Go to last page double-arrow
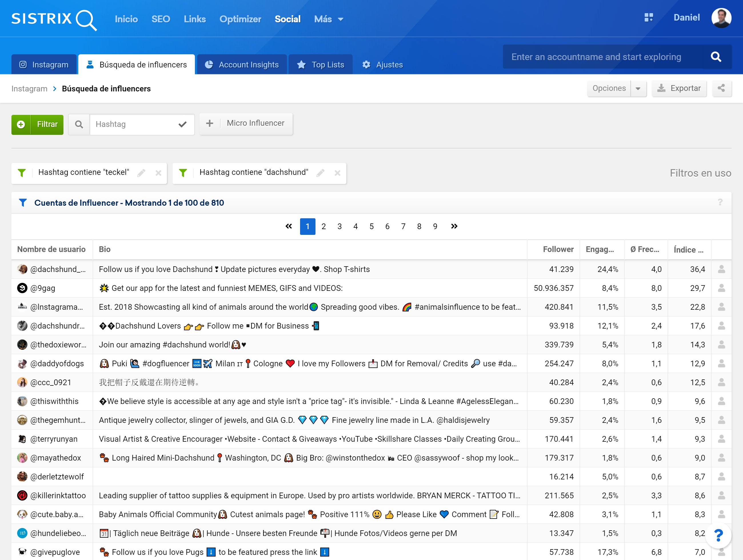Viewport: 743px width, 560px height. 454,226
